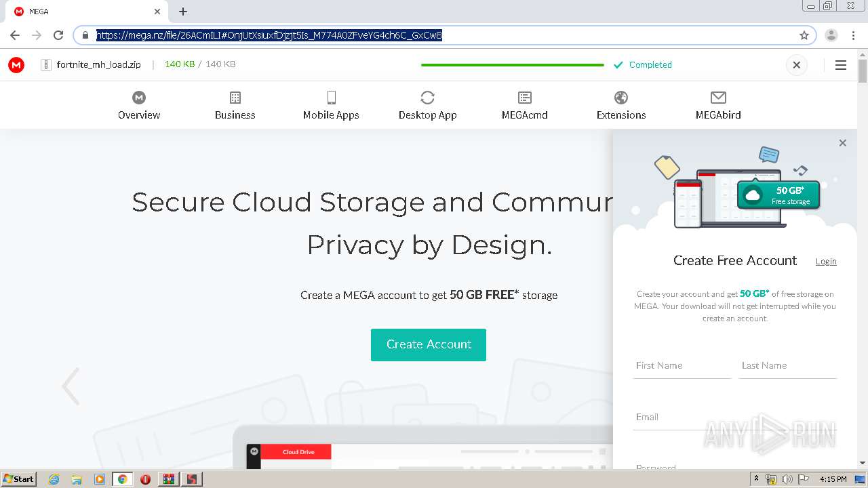Image resolution: width=868 pixels, height=488 pixels.
Task: Open the MEGAcmd section
Action: [525, 106]
